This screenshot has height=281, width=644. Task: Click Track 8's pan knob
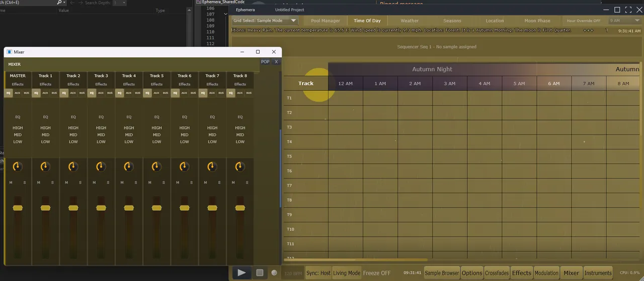(x=240, y=166)
